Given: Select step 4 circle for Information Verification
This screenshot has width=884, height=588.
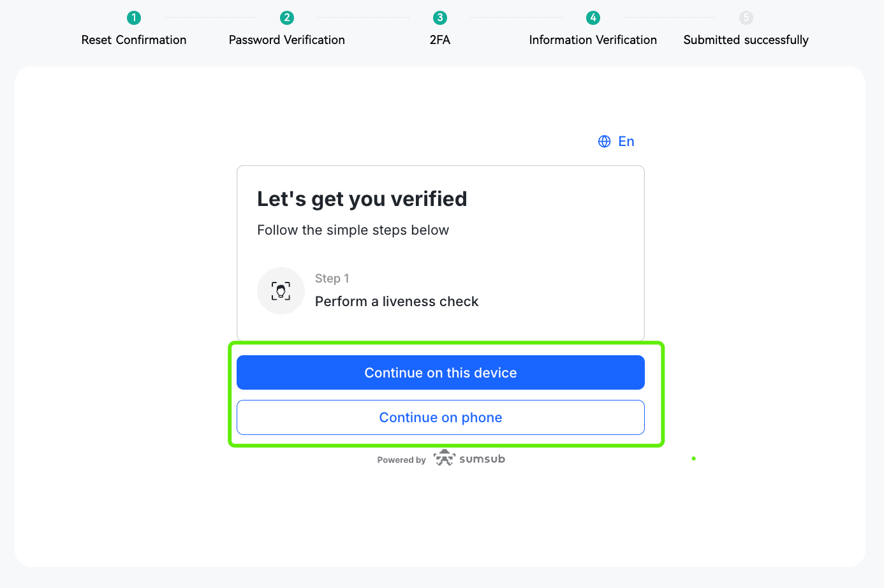Looking at the screenshot, I should [x=593, y=18].
